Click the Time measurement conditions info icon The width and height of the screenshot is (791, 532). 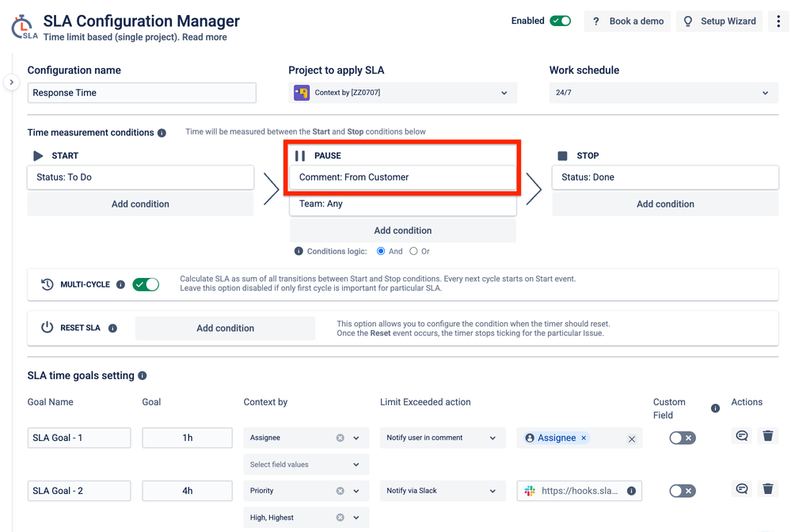[x=162, y=133]
